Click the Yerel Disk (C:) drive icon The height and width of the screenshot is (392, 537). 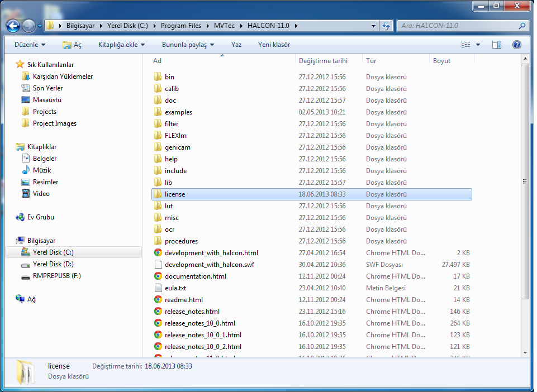click(x=26, y=252)
